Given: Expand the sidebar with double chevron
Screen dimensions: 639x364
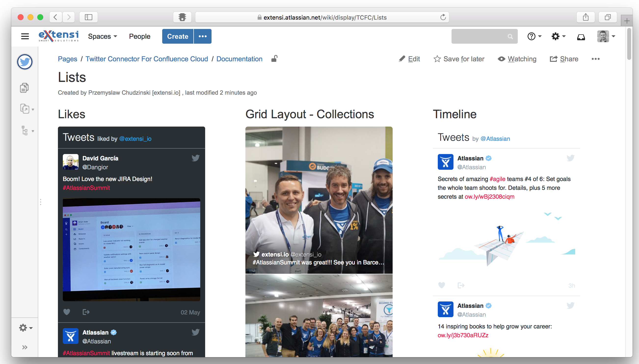Looking at the screenshot, I should click(x=25, y=347).
